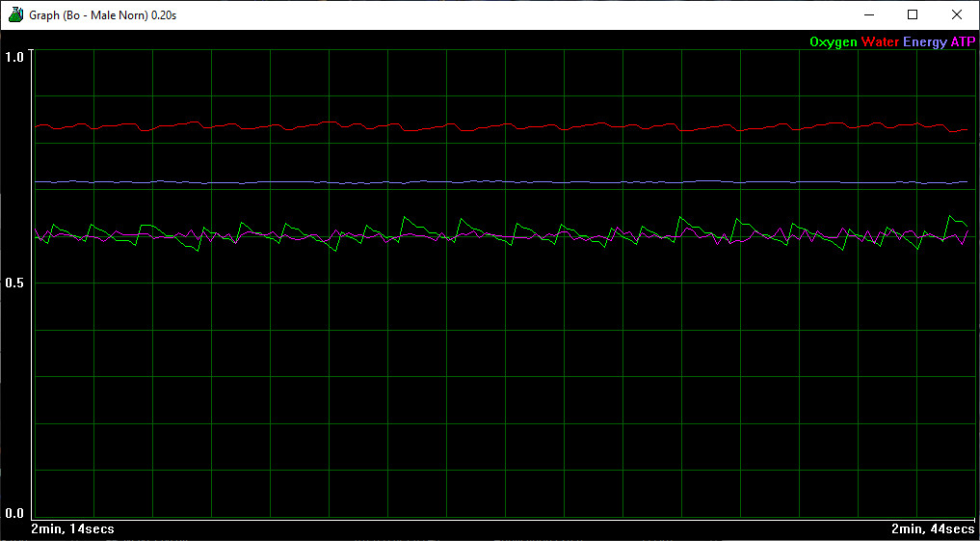Click the 0.0 y-axis label

point(14,513)
